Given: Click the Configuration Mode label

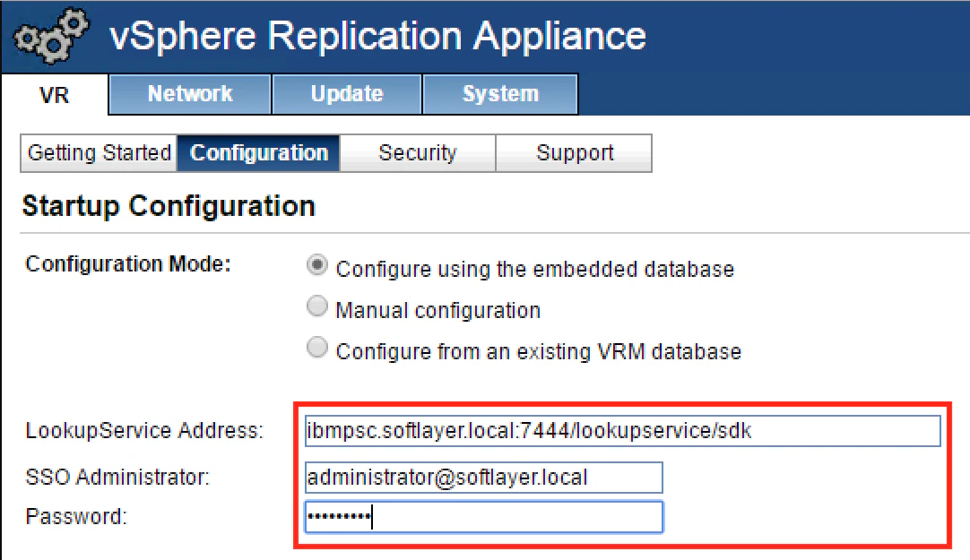Looking at the screenshot, I should point(128,264).
